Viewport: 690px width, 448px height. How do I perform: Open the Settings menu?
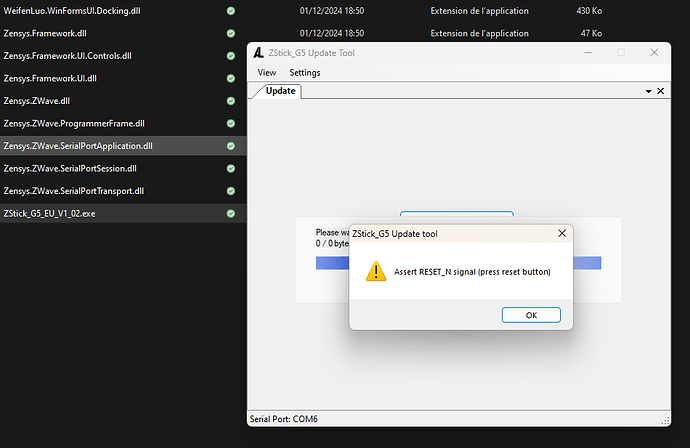305,73
